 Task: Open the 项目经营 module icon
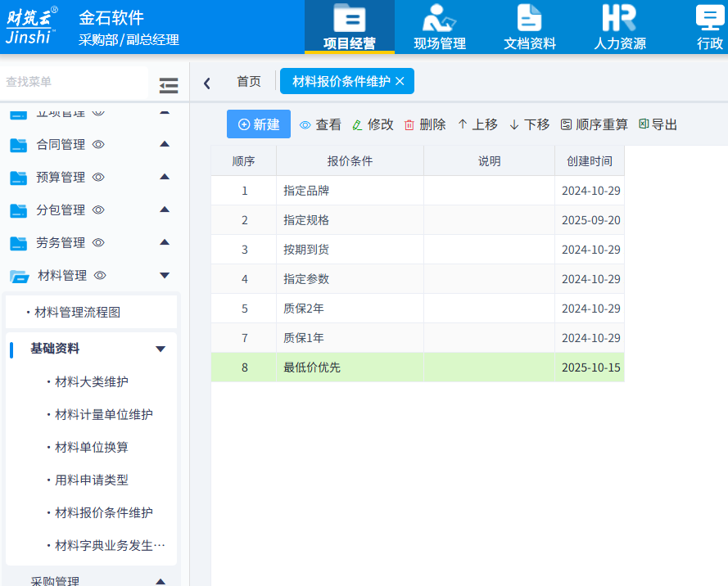349,20
